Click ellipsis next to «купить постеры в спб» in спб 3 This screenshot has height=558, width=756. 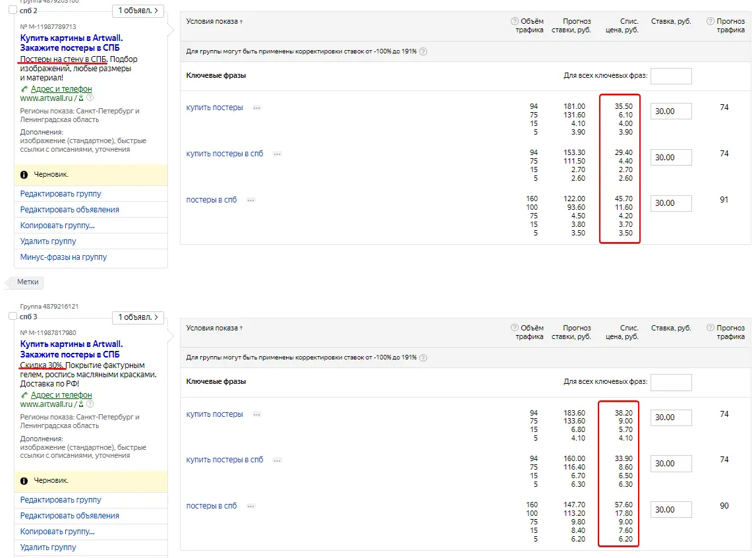coord(277,460)
